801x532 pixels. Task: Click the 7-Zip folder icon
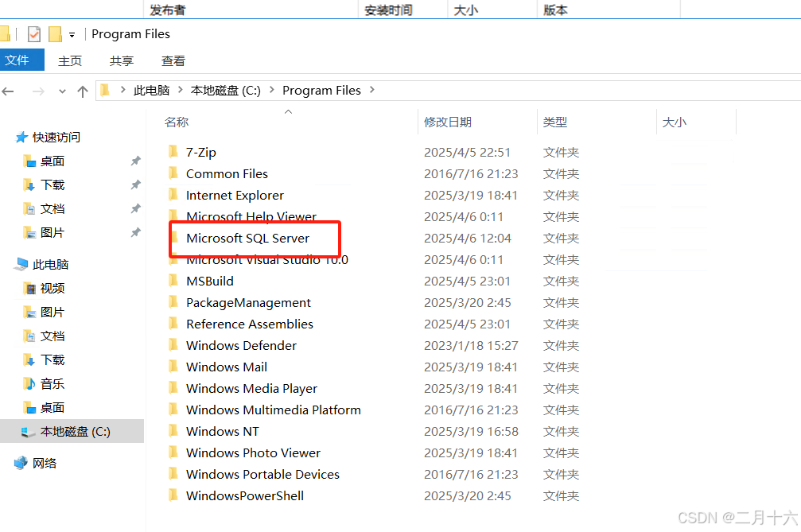pyautogui.click(x=173, y=152)
